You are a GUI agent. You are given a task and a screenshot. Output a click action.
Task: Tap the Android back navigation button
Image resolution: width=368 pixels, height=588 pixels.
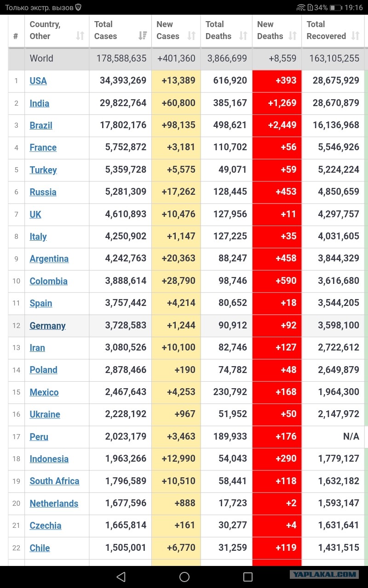coord(121,577)
